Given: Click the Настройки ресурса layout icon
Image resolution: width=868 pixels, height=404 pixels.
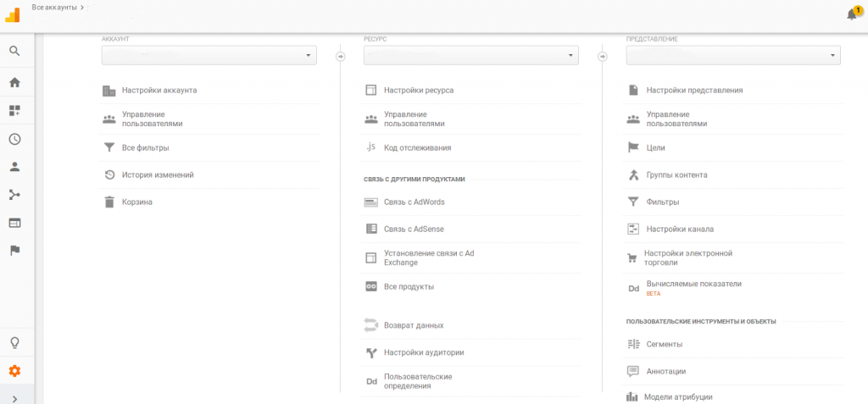Looking at the screenshot, I should (x=371, y=91).
